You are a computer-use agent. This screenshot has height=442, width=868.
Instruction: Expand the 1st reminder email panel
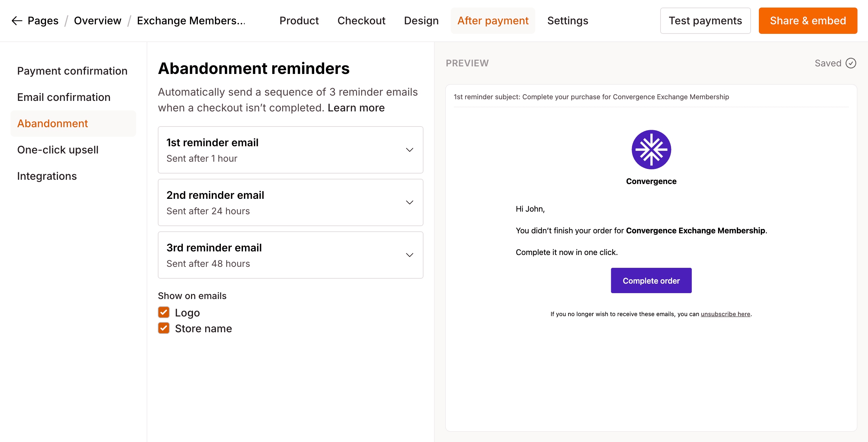(x=409, y=150)
